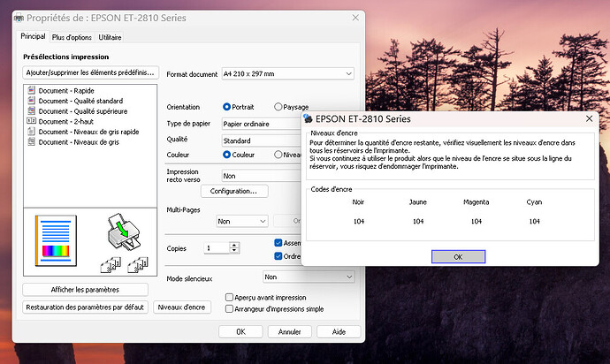Open the Mode silencieux dropdown
This screenshot has width=610, height=364.
pos(309,277)
